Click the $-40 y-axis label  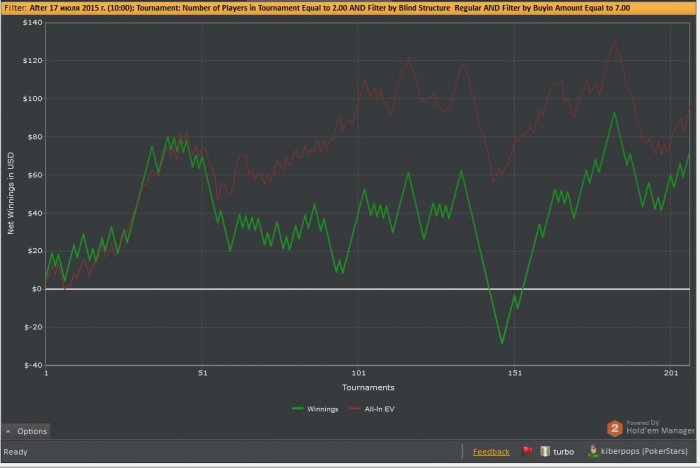tap(33, 365)
